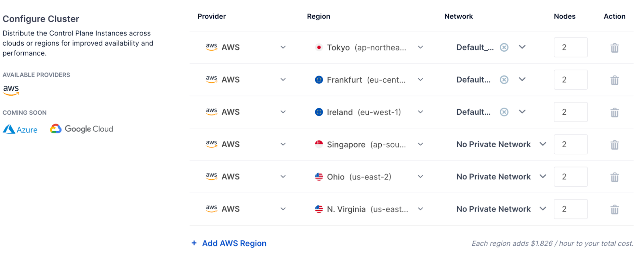
Task: Open N. Virginia region dropdown
Action: [420, 209]
